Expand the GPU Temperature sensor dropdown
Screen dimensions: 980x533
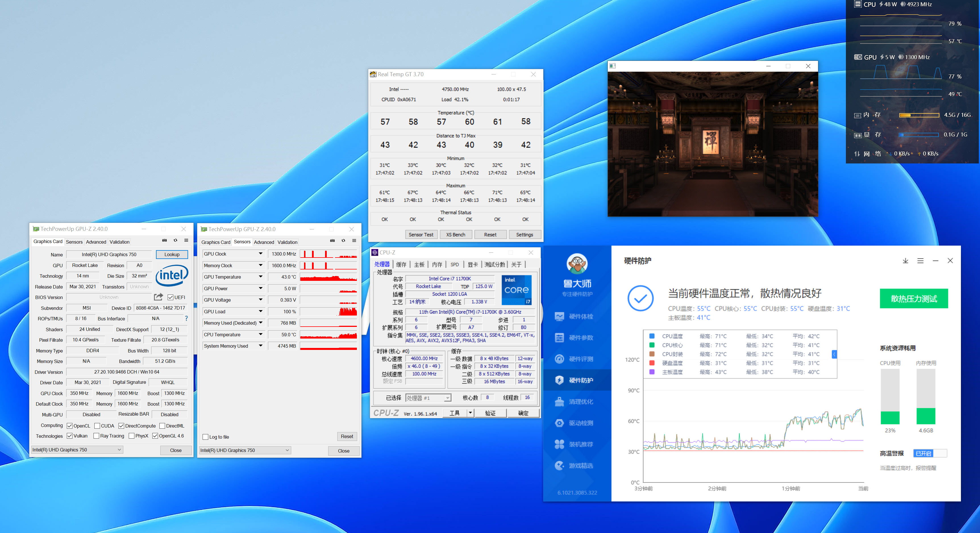click(261, 277)
